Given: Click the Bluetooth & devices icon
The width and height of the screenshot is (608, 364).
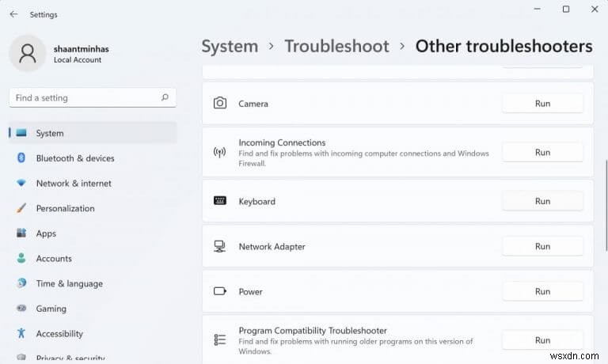Looking at the screenshot, I should tap(21, 158).
